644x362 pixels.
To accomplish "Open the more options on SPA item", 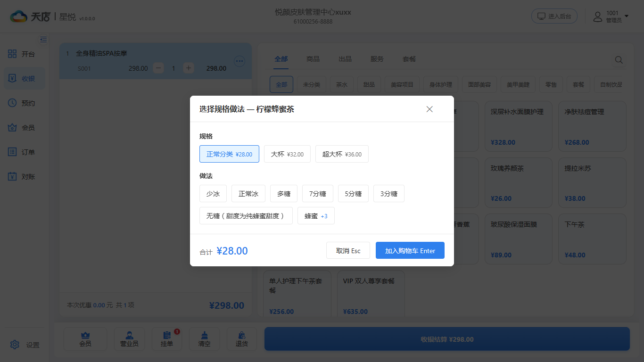I will pos(239,61).
